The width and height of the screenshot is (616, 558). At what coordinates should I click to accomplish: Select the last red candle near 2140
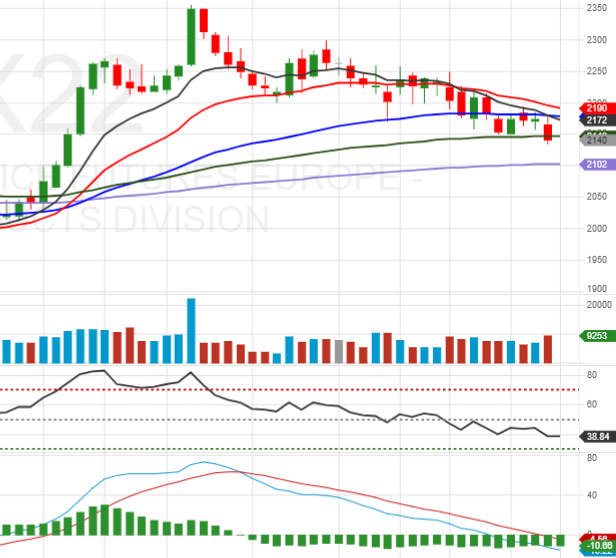coord(548,132)
